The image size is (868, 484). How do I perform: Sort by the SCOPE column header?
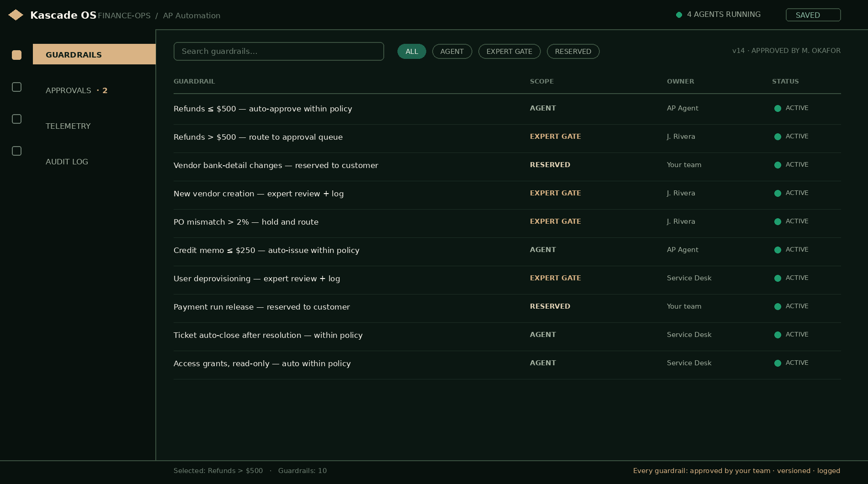point(542,81)
